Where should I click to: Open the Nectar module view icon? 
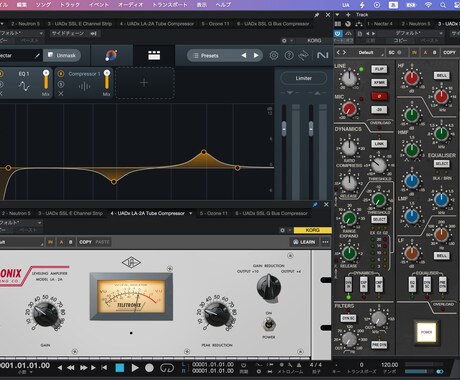pyautogui.click(x=154, y=55)
